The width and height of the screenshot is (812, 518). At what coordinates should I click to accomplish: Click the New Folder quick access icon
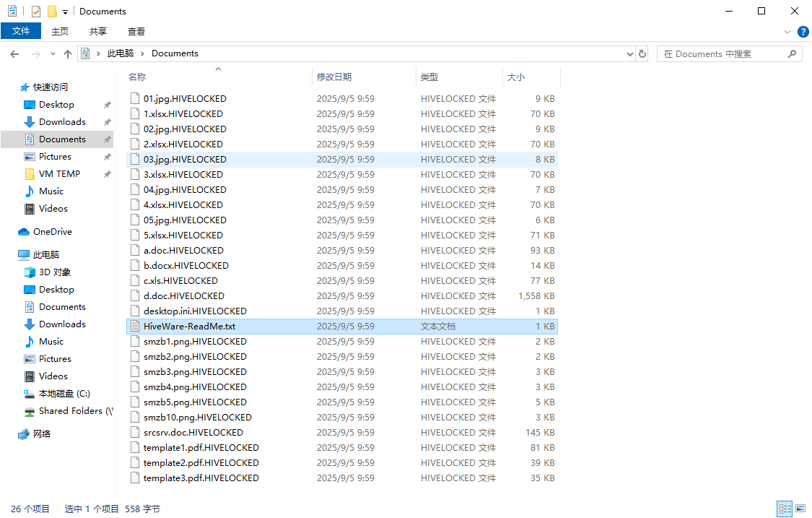52,12
